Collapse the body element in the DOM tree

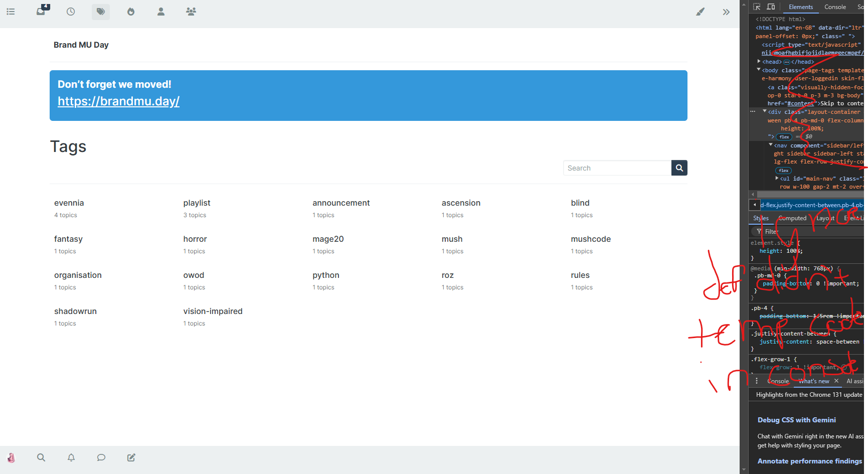click(x=758, y=70)
